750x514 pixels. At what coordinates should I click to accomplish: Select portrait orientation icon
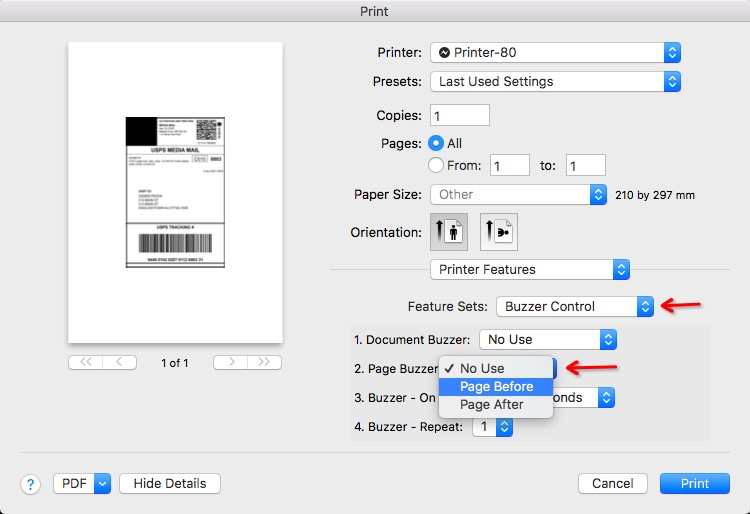tap(449, 233)
